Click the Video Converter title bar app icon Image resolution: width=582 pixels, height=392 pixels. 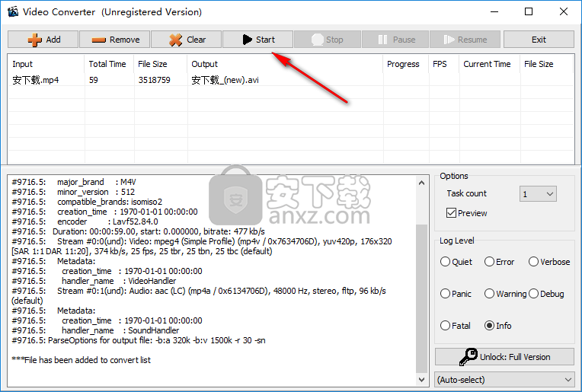tap(13, 12)
